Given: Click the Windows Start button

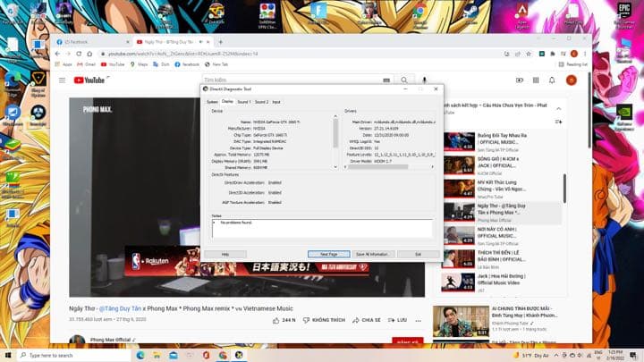Looking at the screenshot, I should click(7, 355).
